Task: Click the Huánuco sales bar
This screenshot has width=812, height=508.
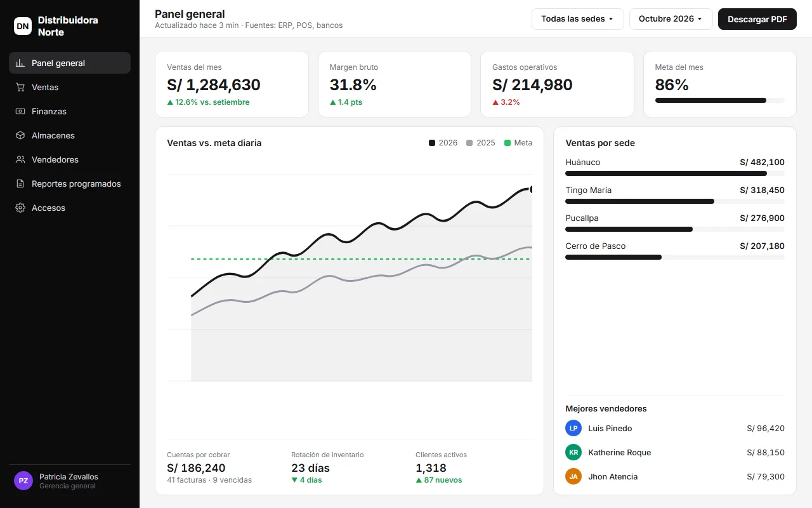Action: coord(675,173)
